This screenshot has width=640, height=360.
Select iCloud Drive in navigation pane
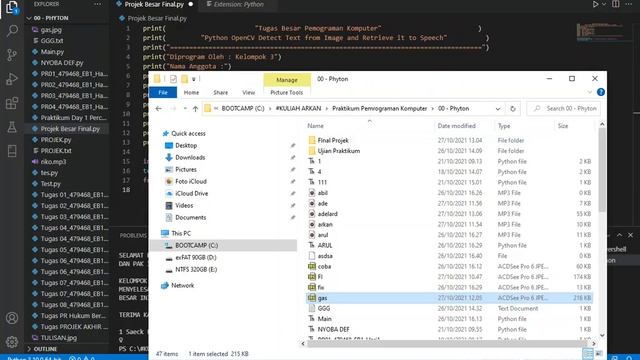tap(192, 193)
